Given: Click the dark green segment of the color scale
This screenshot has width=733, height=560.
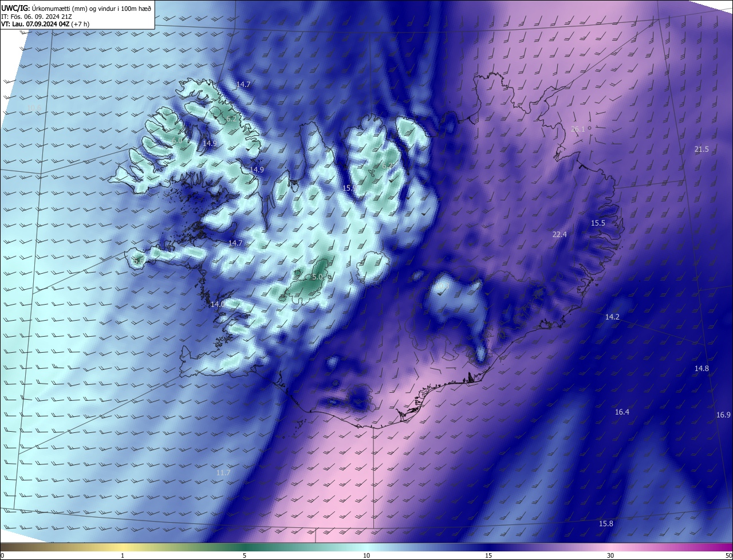Looking at the screenshot, I should click(245, 547).
